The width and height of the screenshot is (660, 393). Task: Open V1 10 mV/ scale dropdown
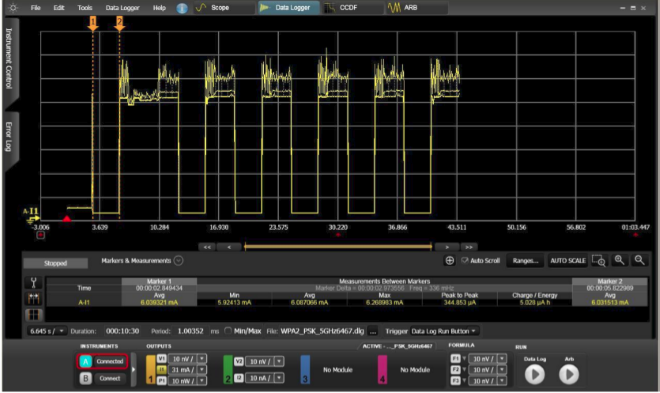202,359
